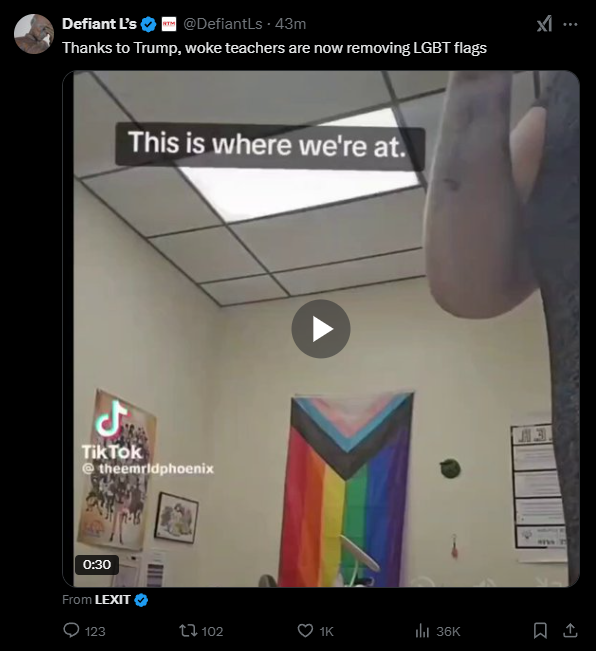The height and width of the screenshot is (651, 596).
Task: Open Grok explain icon
Action: pos(545,24)
